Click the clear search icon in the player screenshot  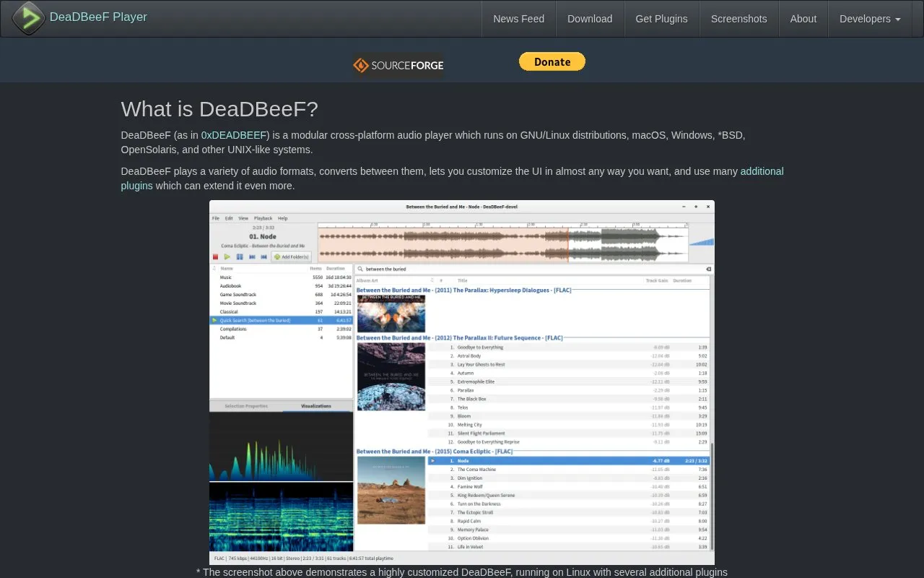[708, 269]
